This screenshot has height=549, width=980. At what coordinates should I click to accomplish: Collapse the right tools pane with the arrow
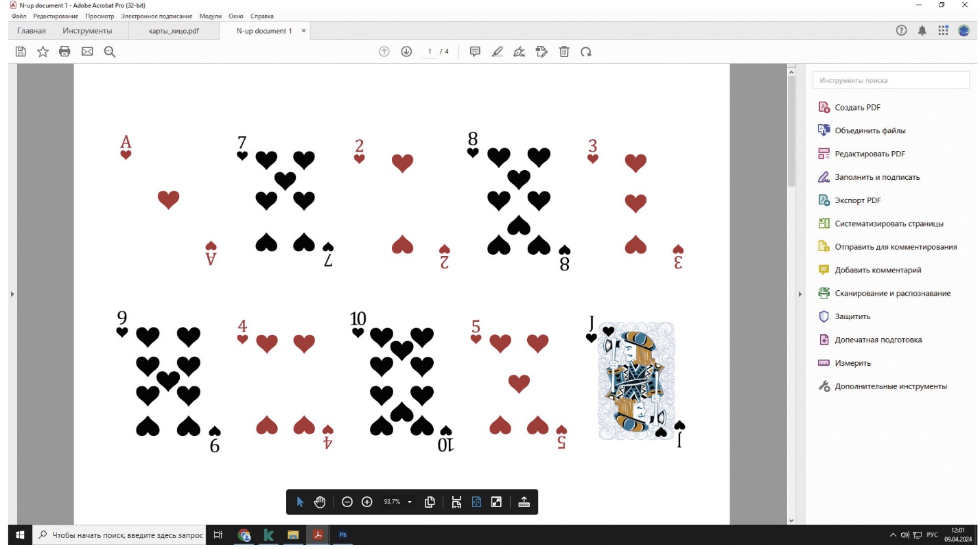(800, 294)
